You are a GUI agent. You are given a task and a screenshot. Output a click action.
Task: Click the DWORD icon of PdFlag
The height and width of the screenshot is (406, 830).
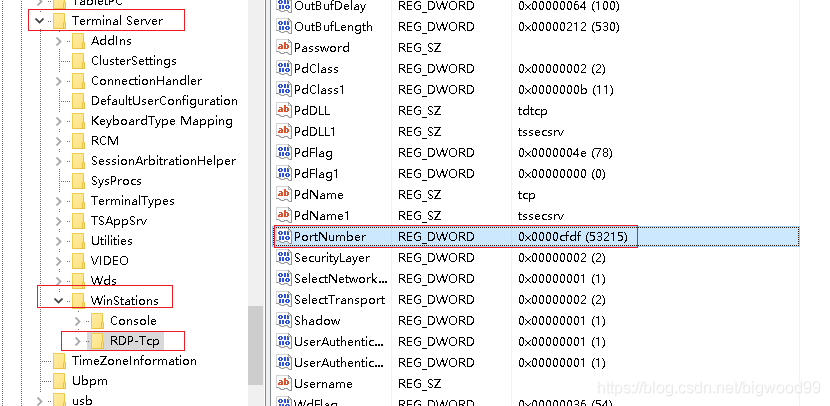284,152
